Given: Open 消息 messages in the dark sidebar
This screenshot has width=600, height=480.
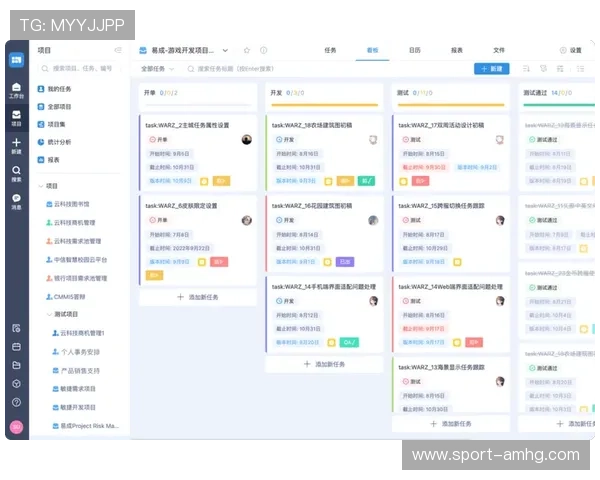Looking at the screenshot, I should pos(16,202).
